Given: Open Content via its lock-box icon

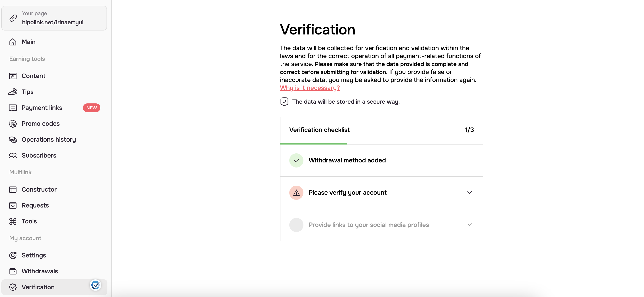Looking at the screenshot, I should (13, 76).
